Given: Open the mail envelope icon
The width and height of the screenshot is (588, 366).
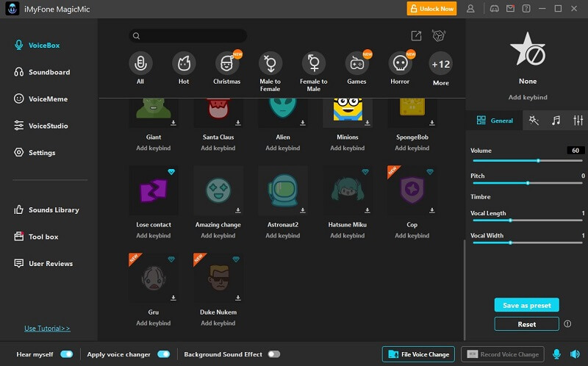Looking at the screenshot, I should [510, 8].
